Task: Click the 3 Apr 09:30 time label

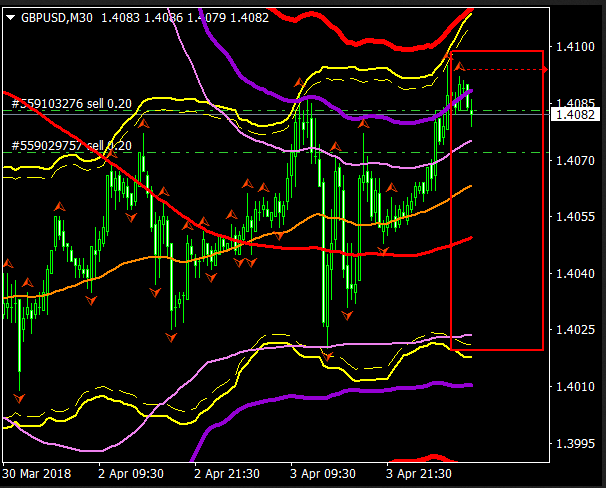Action: tap(323, 472)
